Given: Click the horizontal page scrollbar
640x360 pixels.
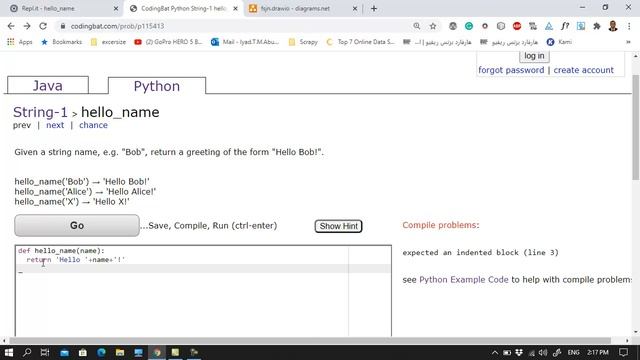Looking at the screenshot, I should click(x=310, y=340).
